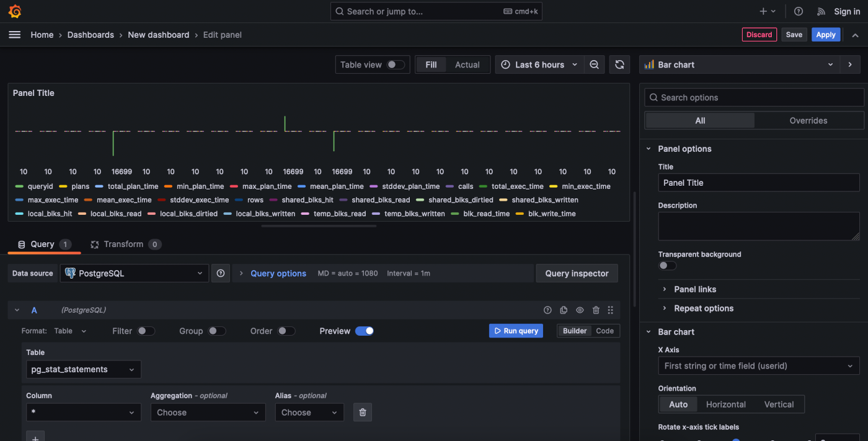
Task: Click the time range zoom out icon
Action: pyautogui.click(x=594, y=64)
